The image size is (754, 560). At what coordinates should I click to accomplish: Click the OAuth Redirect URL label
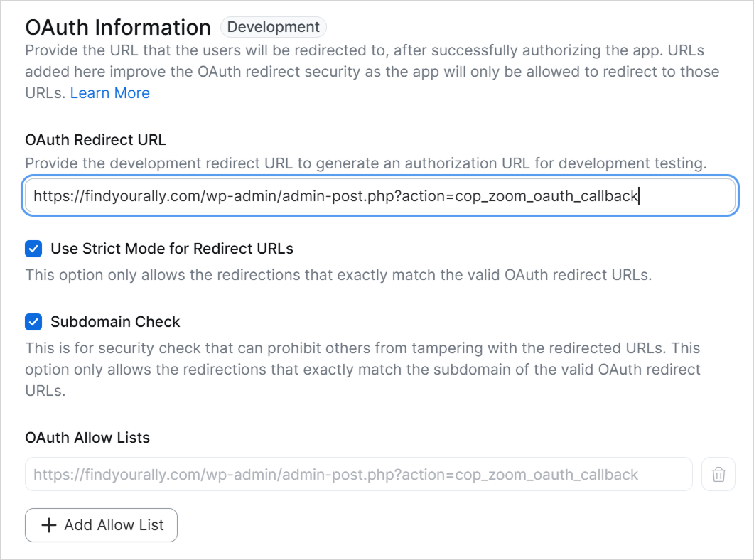point(95,139)
